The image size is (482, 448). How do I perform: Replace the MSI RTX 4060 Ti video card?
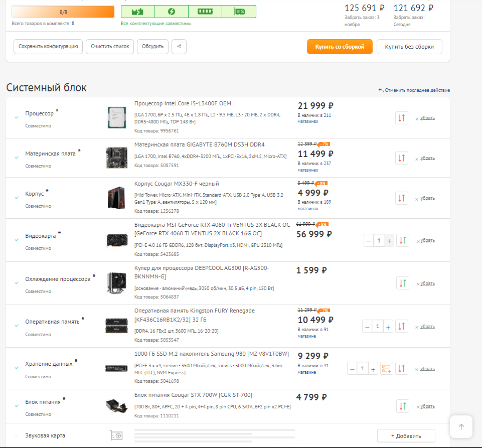click(403, 240)
